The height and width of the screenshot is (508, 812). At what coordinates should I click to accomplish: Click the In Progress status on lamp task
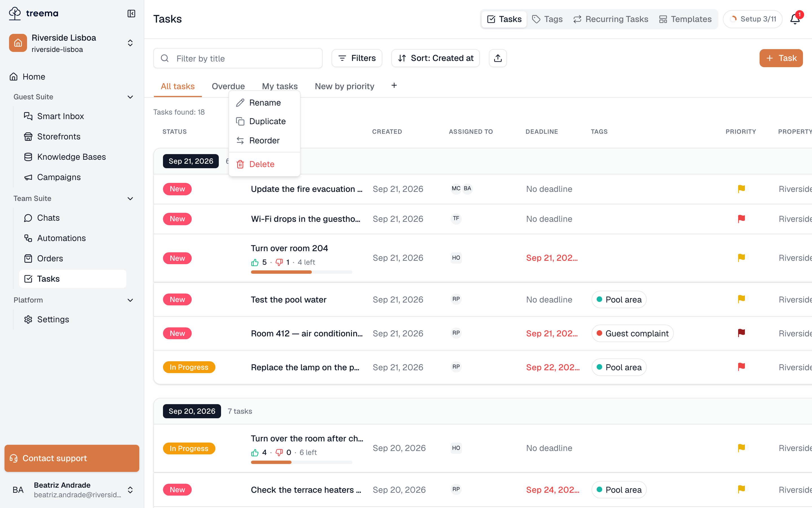coord(189,367)
